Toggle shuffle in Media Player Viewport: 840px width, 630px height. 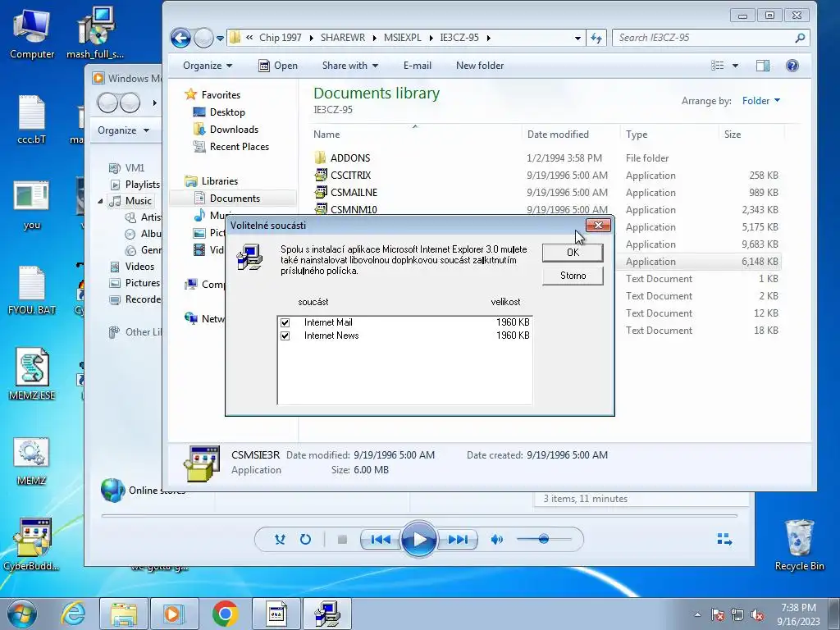point(280,540)
